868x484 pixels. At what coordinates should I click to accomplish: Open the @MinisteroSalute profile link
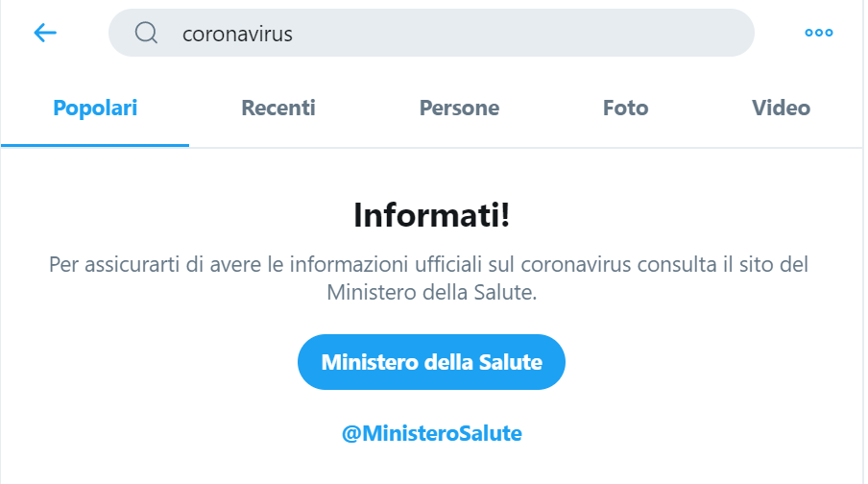[431, 433]
